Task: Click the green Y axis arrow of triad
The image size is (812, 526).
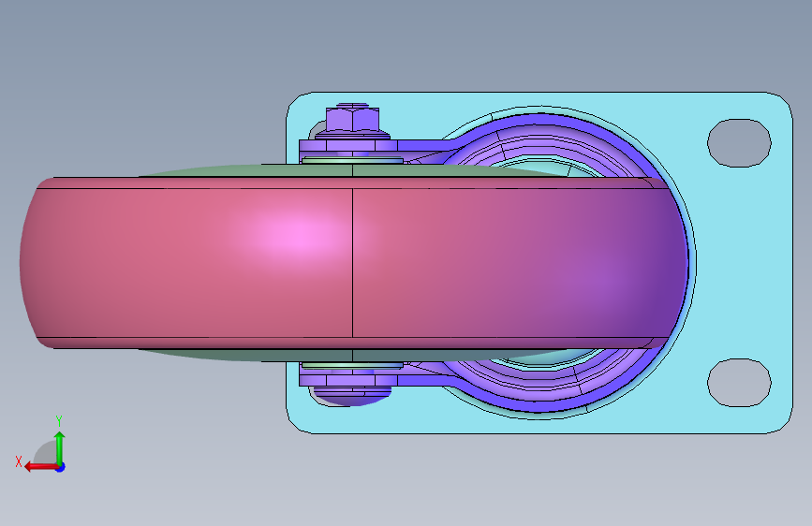Action: 60,446
